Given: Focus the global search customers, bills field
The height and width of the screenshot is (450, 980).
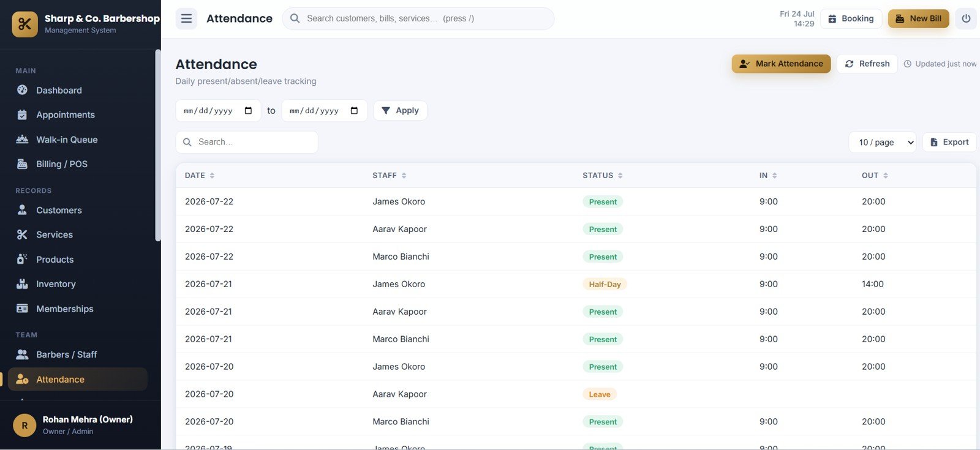Looking at the screenshot, I should click(x=418, y=18).
